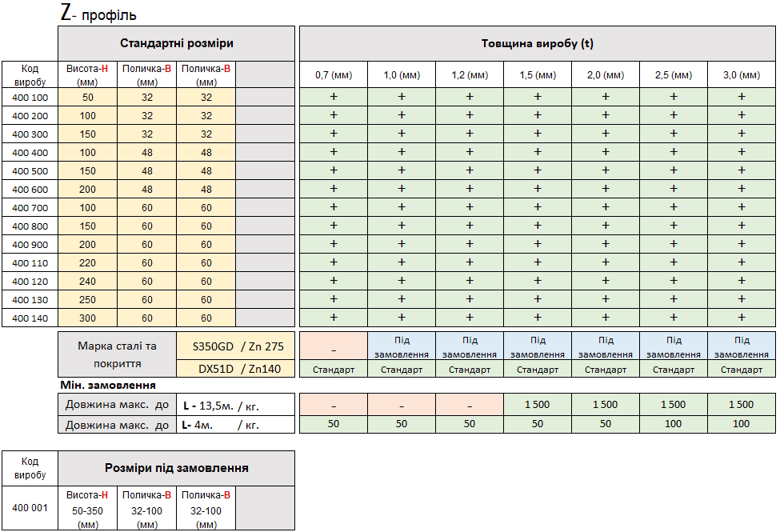This screenshot has width=780, height=532.
Task: Click 'Під замовлення' under the 1,0 (мм) column
Action: click(402, 347)
